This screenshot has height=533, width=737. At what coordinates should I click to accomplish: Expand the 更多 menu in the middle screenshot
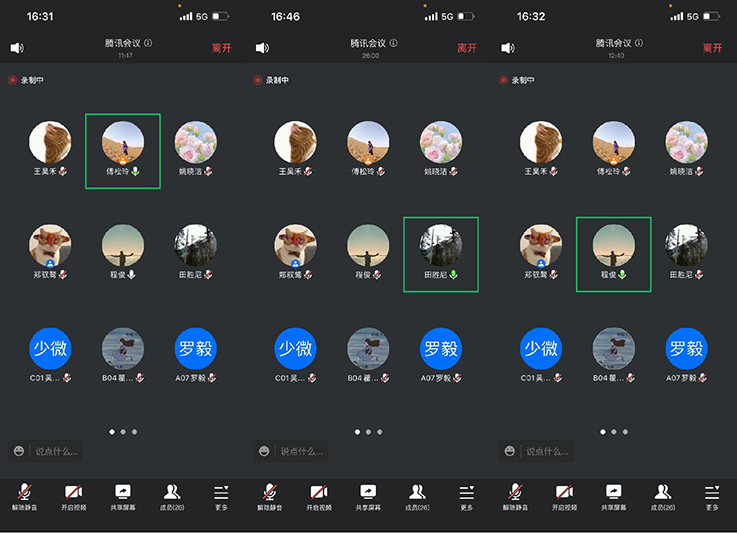pos(466,495)
